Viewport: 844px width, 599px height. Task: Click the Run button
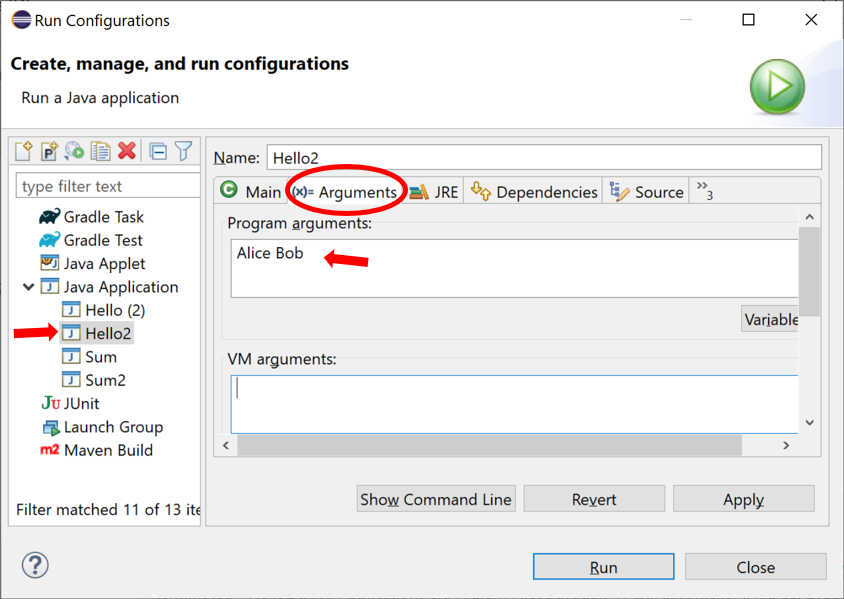(x=603, y=567)
